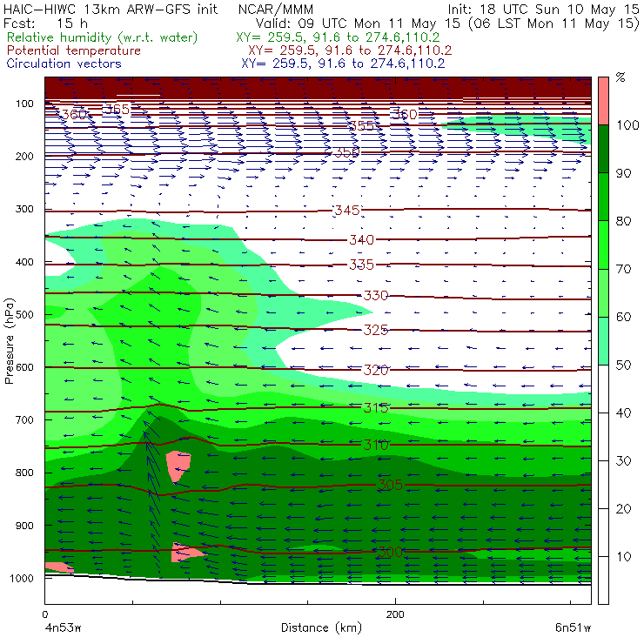Click the '%' colorbar unit label
This screenshot has height=644, width=644.
621,77
